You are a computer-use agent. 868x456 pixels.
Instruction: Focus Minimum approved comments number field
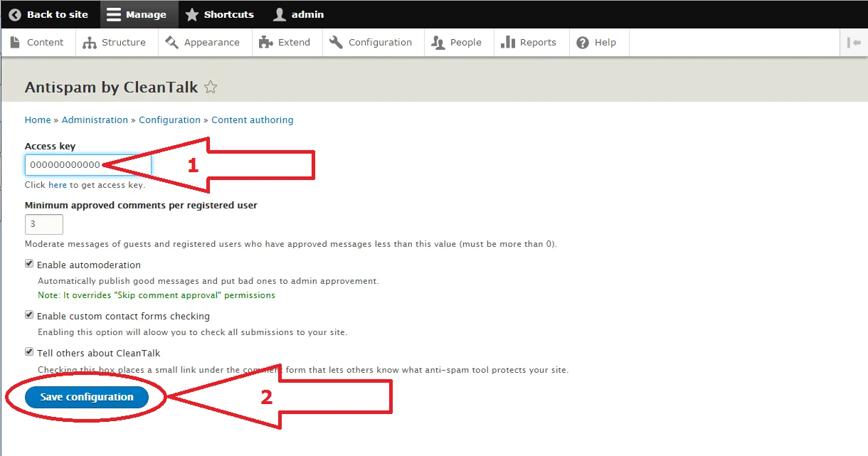[x=44, y=224]
